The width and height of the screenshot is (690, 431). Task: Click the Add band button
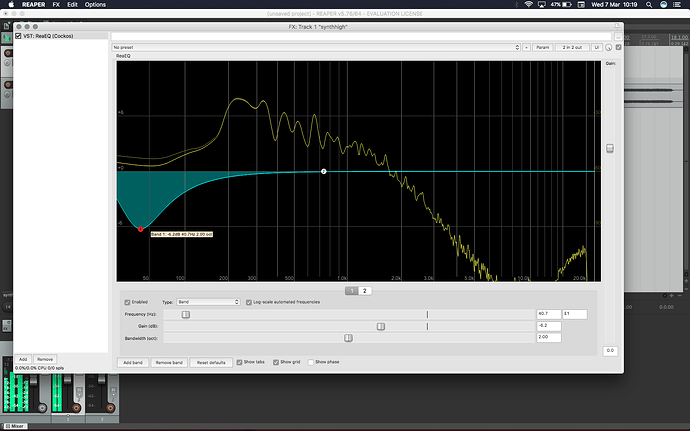click(x=133, y=362)
